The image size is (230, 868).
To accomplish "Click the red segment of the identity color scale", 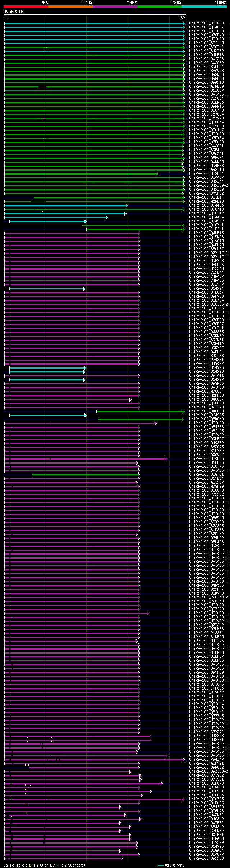I will click(26, 6).
